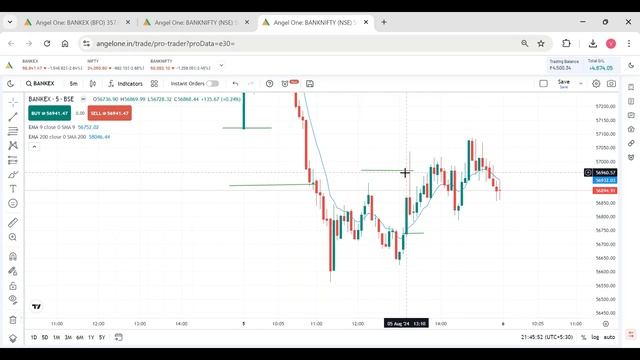This screenshot has width=640, height=360.
Task: Activate the zoom in tool
Action: pyautogui.click(x=13, y=237)
